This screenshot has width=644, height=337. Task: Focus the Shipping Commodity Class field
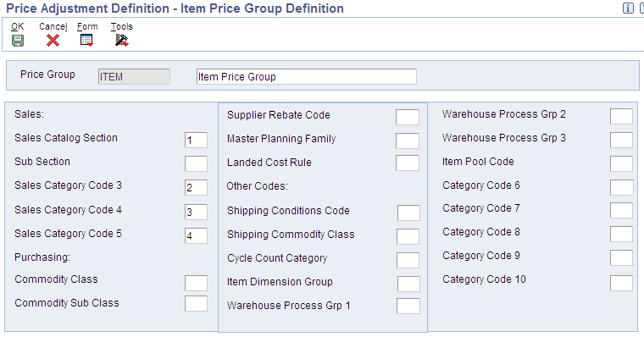[408, 236]
